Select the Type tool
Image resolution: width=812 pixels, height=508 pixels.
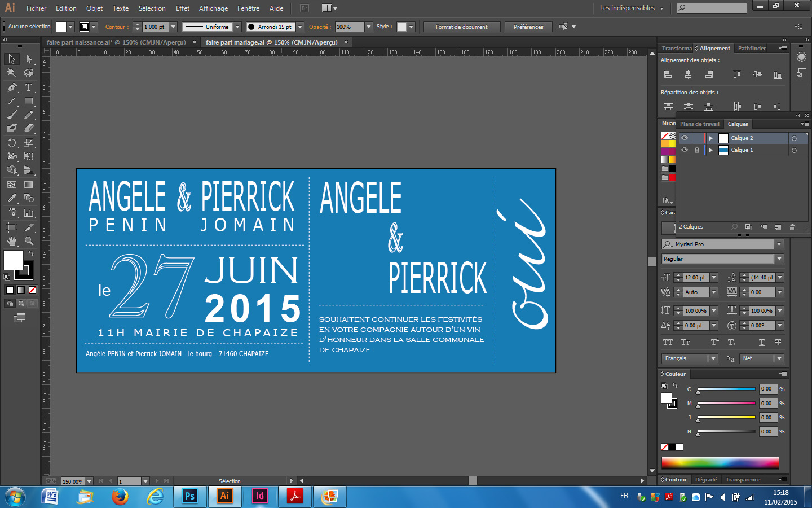[29, 87]
